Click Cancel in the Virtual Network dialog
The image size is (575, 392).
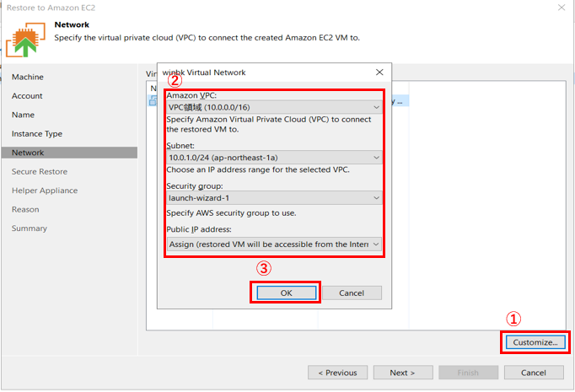352,293
